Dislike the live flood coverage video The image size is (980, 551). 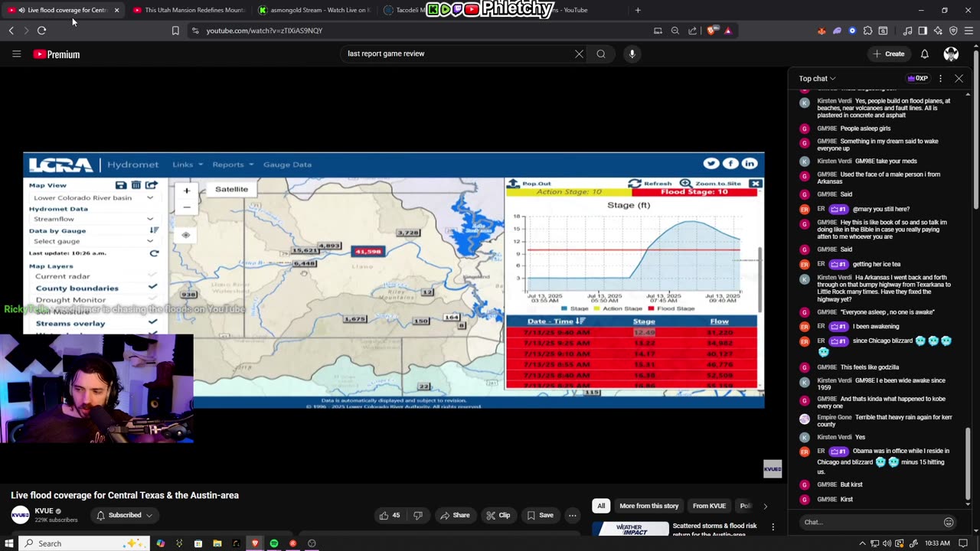click(x=418, y=515)
